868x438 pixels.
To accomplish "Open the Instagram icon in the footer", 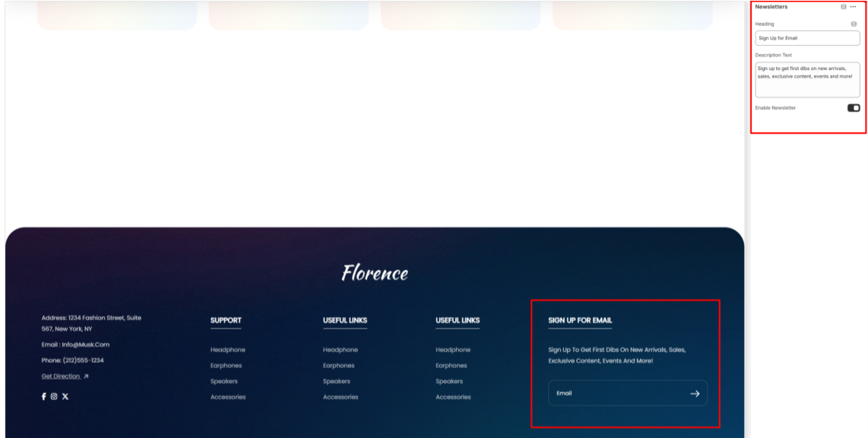I will coord(54,396).
